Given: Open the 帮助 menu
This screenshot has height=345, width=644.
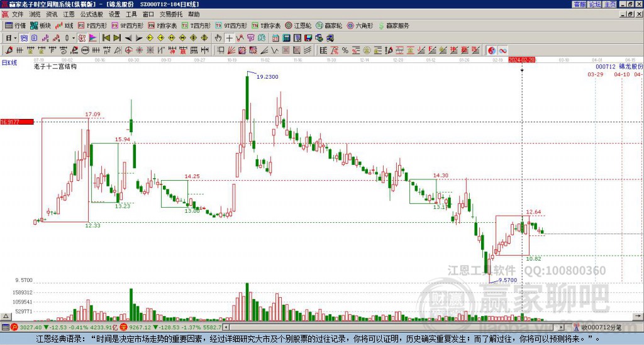Looking at the screenshot, I should [194, 14].
